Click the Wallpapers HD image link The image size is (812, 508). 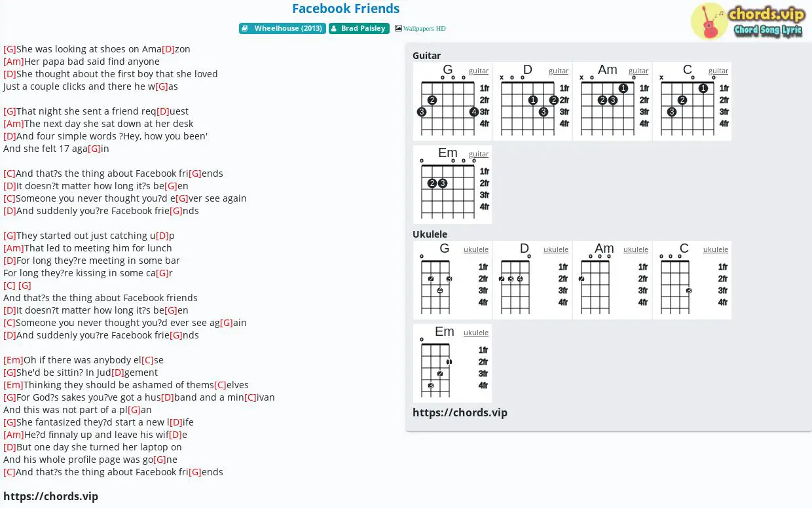(x=420, y=29)
